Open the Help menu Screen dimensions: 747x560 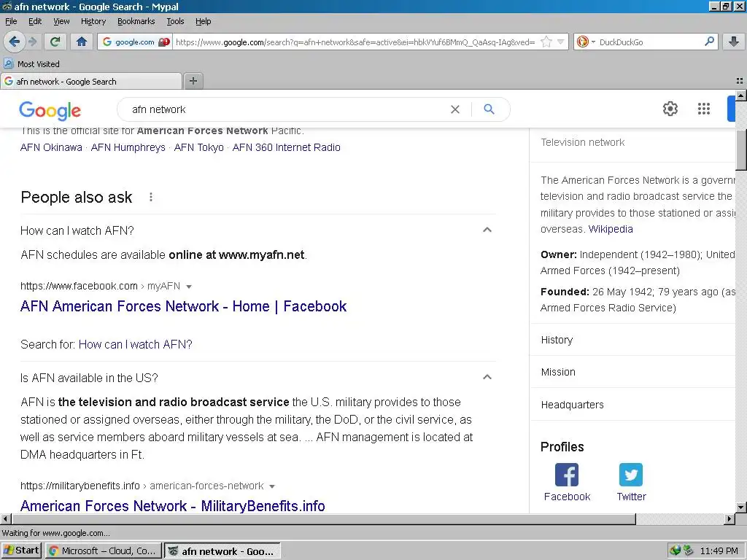203,21
